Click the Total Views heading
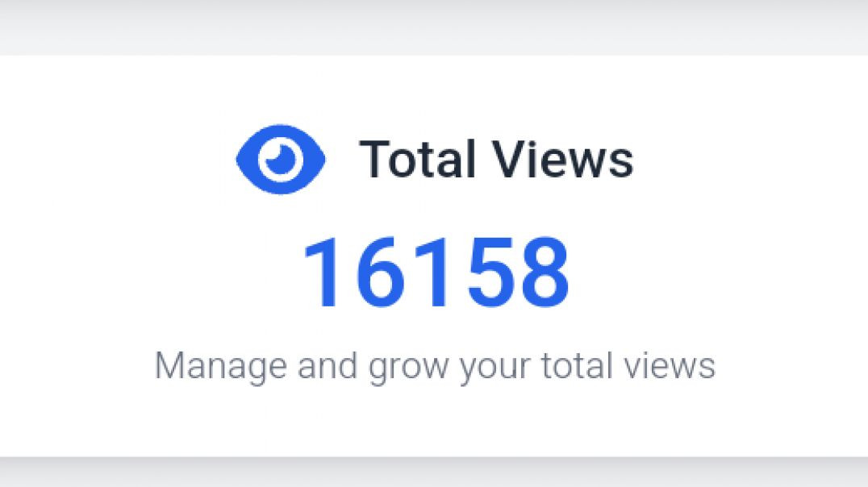This screenshot has width=868, height=487. [x=498, y=159]
